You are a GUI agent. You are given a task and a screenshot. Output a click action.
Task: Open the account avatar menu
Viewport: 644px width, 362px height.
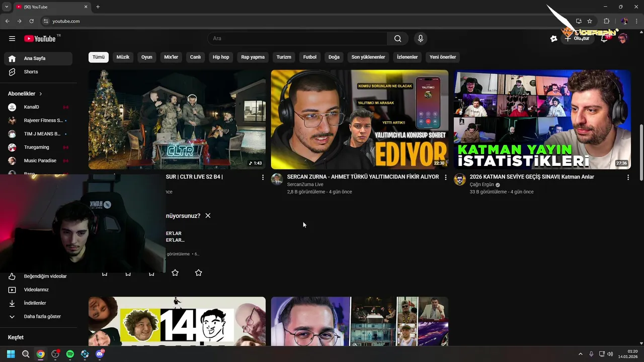(x=623, y=39)
